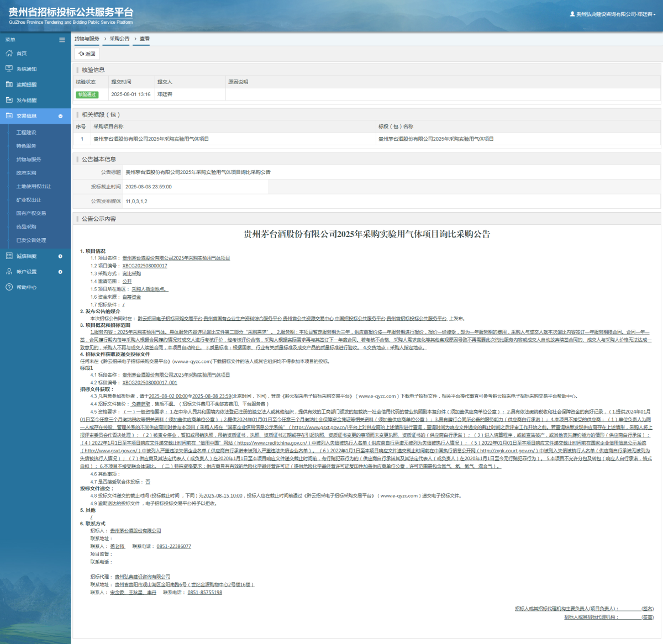Image resolution: width=663 pixels, height=644 pixels.
Task: Click the 帐户设置 person icon
Action: pos(9,272)
